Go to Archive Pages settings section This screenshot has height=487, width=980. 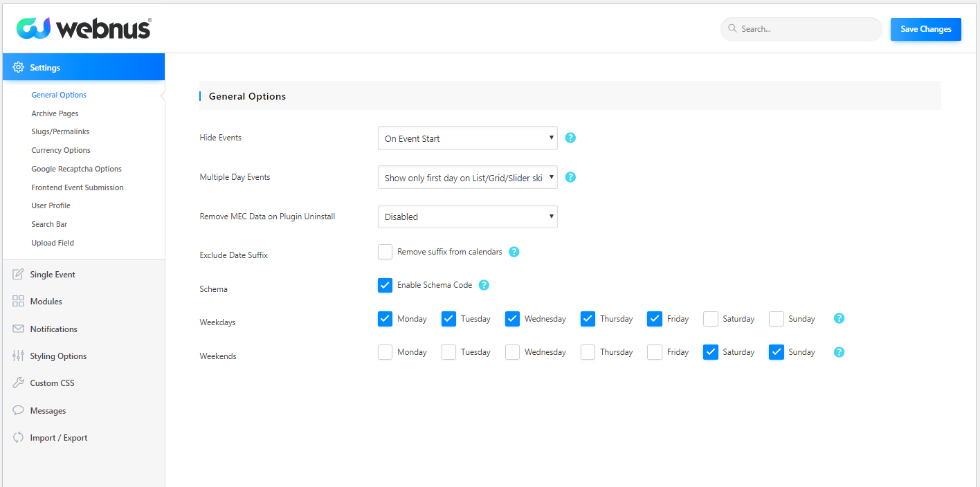click(55, 113)
